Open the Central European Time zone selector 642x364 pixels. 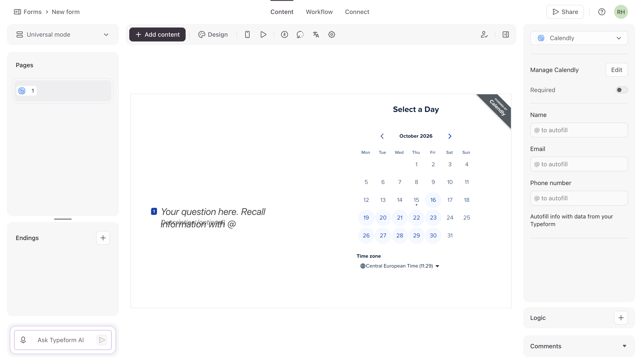point(400,266)
